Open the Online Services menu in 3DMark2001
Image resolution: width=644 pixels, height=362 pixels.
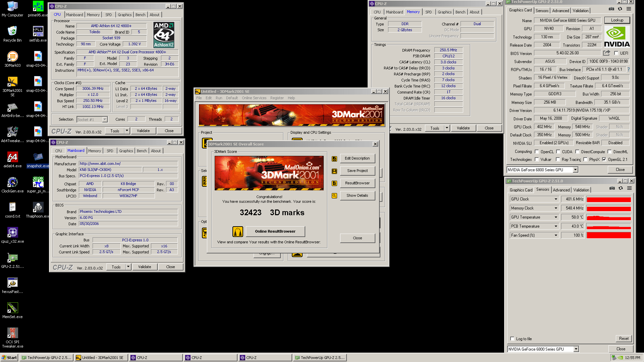pyautogui.click(x=254, y=98)
